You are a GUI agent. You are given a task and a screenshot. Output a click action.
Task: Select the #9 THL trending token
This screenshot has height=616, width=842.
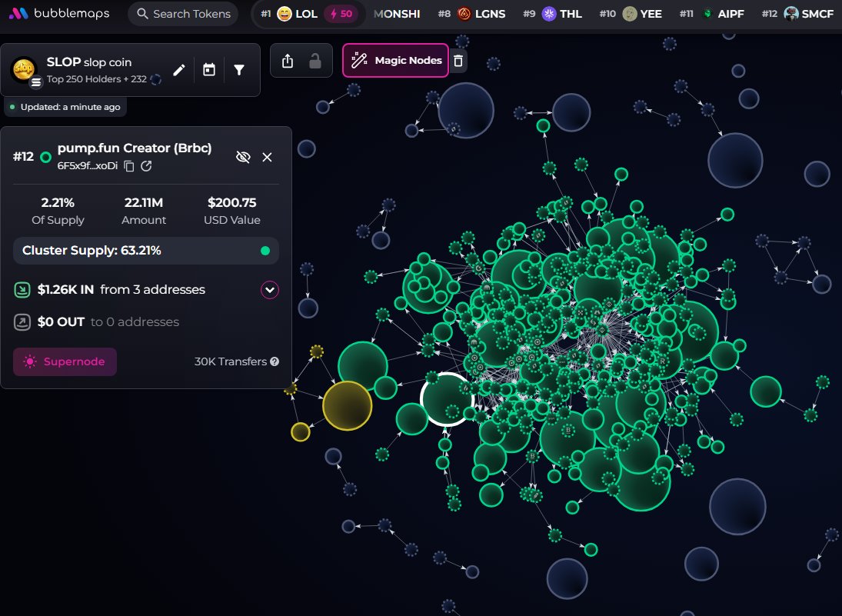click(x=553, y=14)
